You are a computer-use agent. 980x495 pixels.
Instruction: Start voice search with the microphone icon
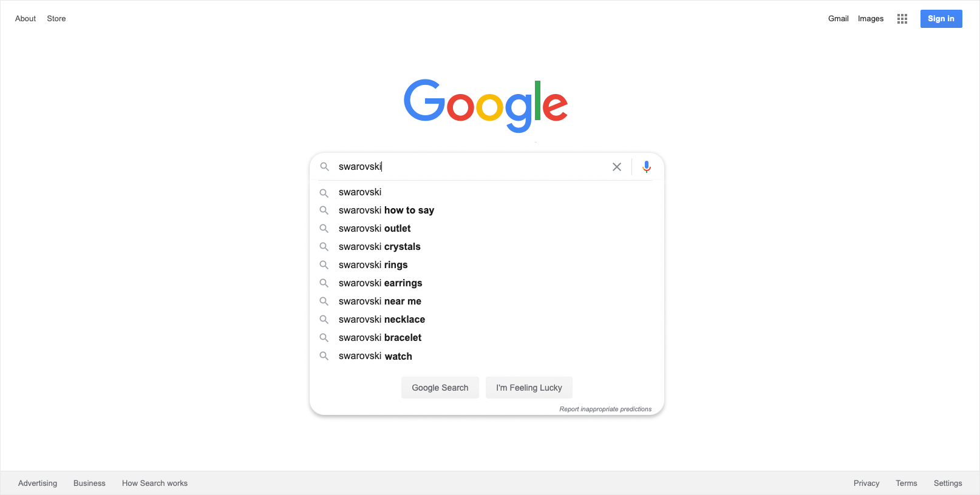[x=647, y=167]
